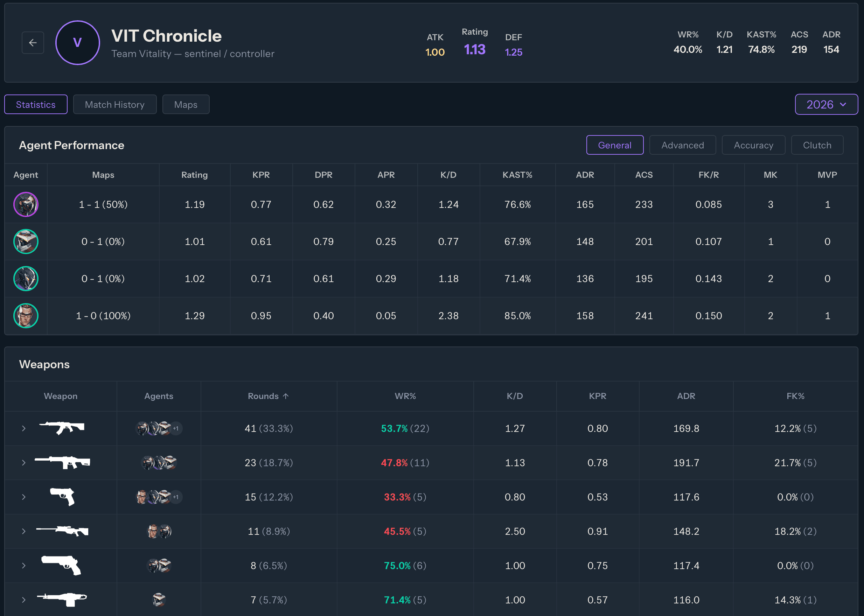
Task: Click agent icons in the 41 rounds row
Action: point(159,428)
